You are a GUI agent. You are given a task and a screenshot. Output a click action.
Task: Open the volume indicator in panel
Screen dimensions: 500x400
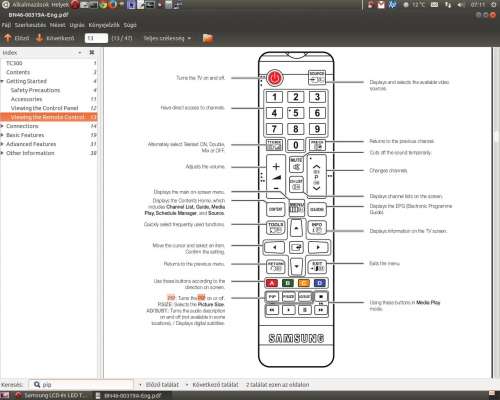pyautogui.click(x=461, y=5)
